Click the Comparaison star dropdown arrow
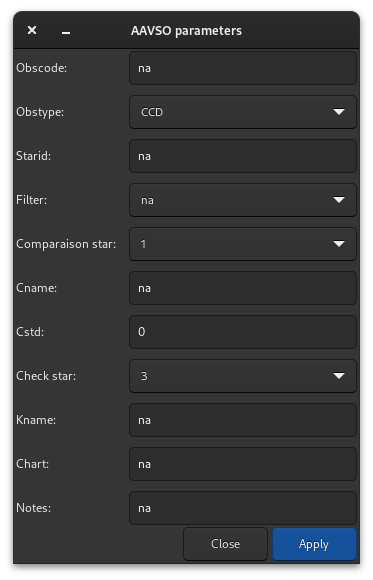373x580 pixels. click(339, 244)
